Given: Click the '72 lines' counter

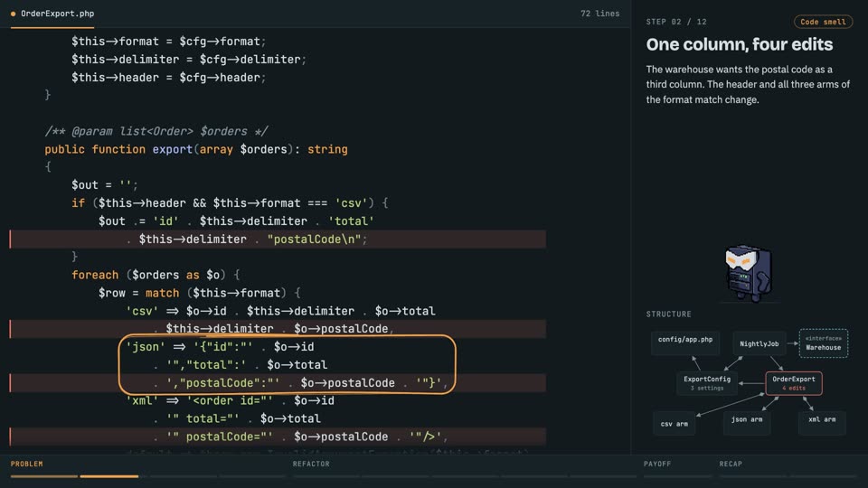Looking at the screenshot, I should coord(599,14).
